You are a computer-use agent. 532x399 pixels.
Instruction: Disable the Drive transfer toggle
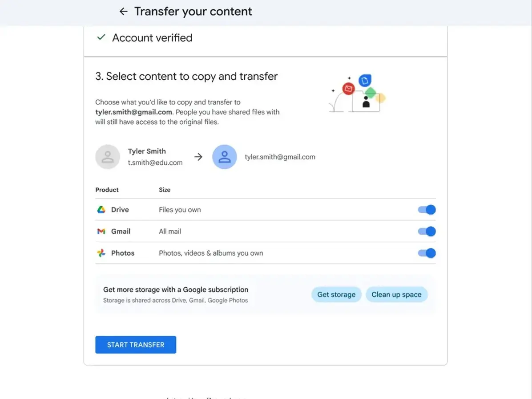coord(426,209)
